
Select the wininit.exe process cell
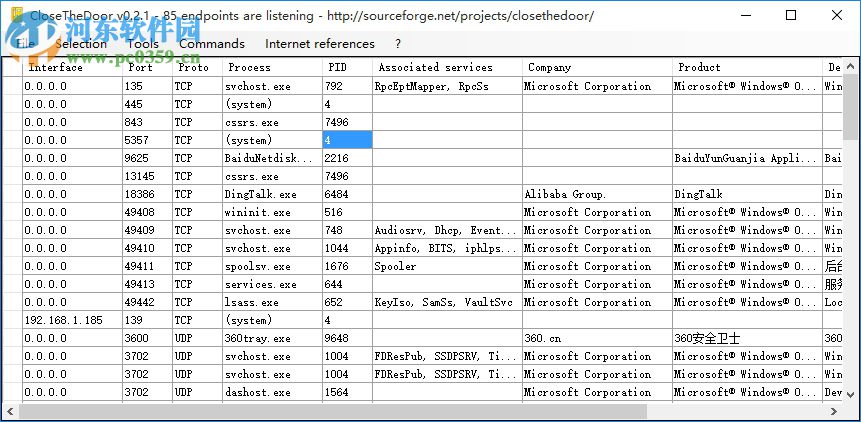tap(272, 212)
